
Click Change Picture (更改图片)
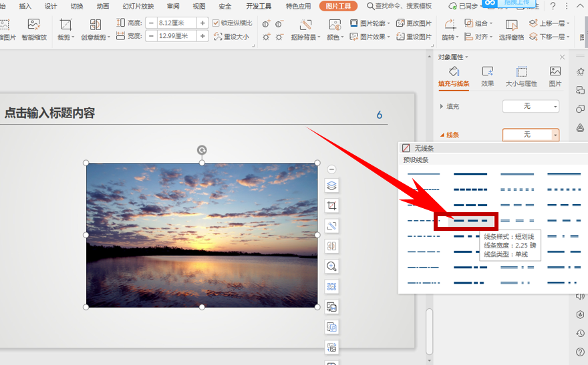tap(414, 23)
